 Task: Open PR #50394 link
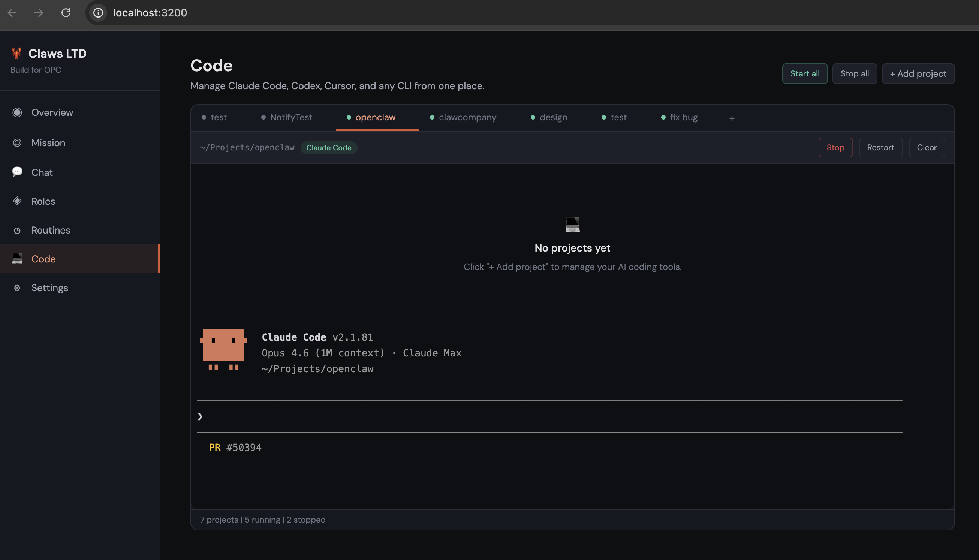click(x=244, y=447)
